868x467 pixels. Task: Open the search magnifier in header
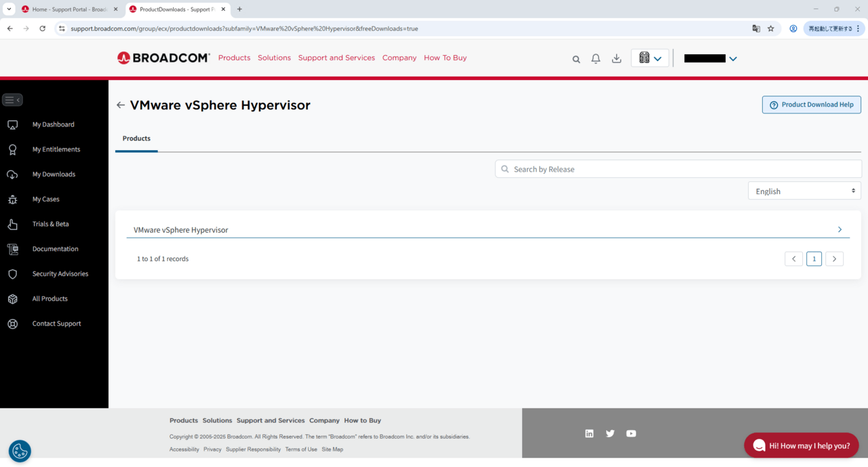click(x=576, y=59)
